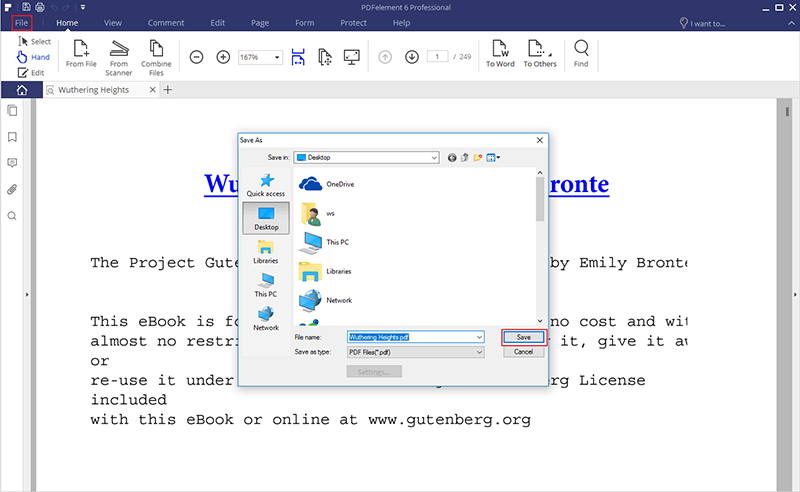This screenshot has height=492, width=800.
Task: Select Libraries in Save As sidebar
Action: click(266, 252)
